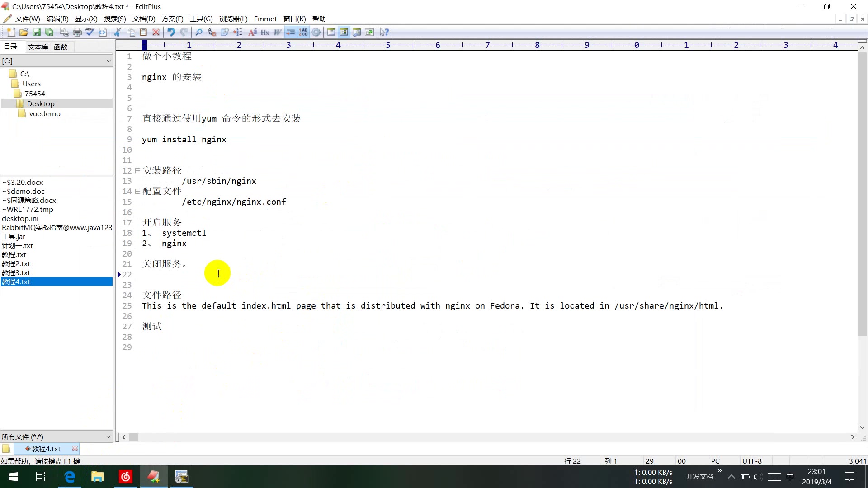This screenshot has width=868, height=488.
Task: Open the Windows Start menu
Action: point(14,477)
